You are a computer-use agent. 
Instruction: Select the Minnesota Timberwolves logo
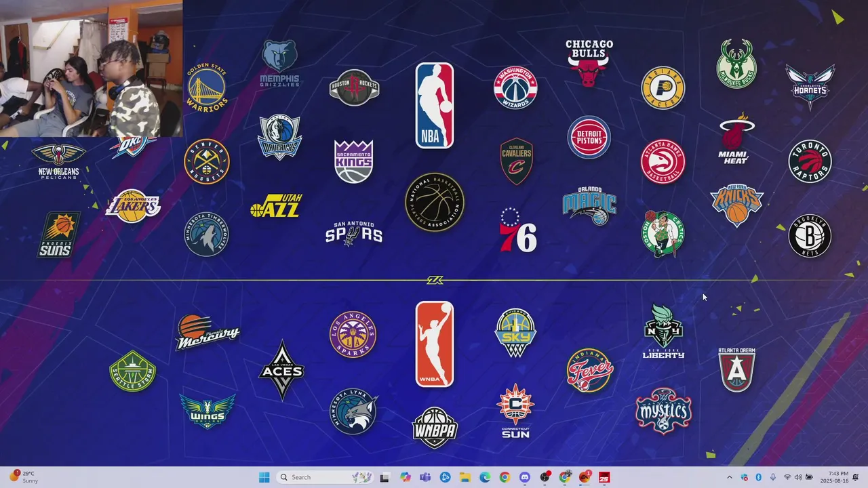point(207,235)
